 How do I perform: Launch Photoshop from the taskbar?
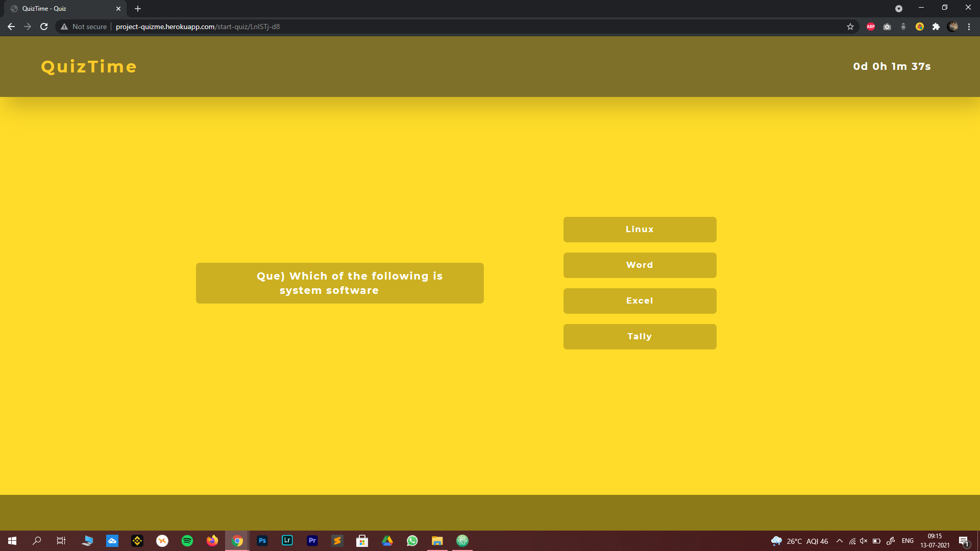262,541
